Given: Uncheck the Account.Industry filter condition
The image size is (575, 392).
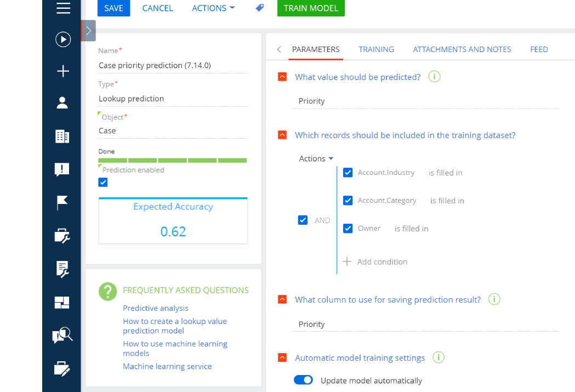Looking at the screenshot, I should pos(348,173).
